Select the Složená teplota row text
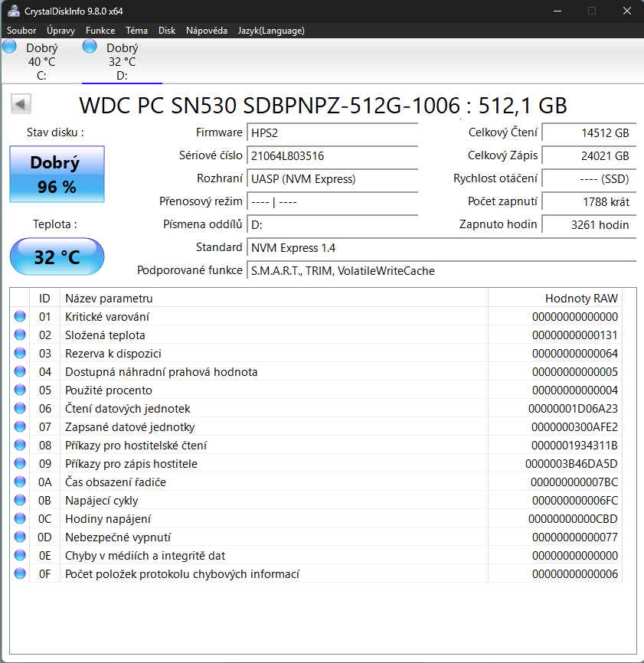This screenshot has width=644, height=663. click(105, 335)
